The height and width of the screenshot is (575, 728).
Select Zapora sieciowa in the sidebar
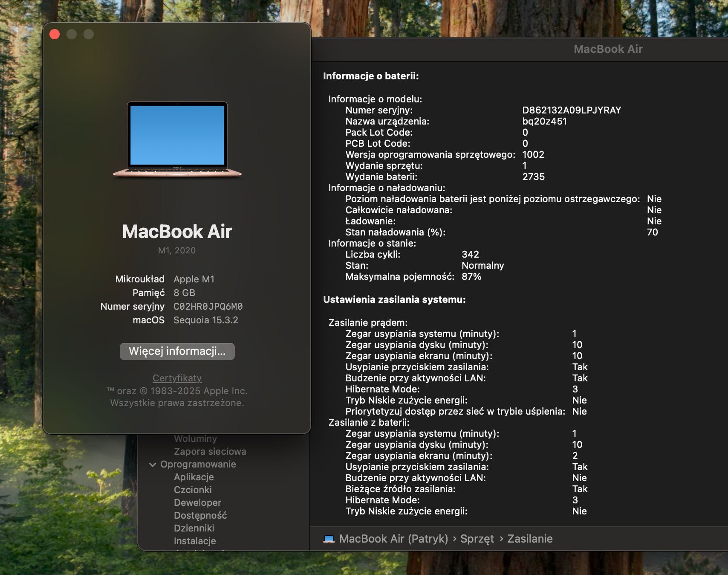click(210, 451)
